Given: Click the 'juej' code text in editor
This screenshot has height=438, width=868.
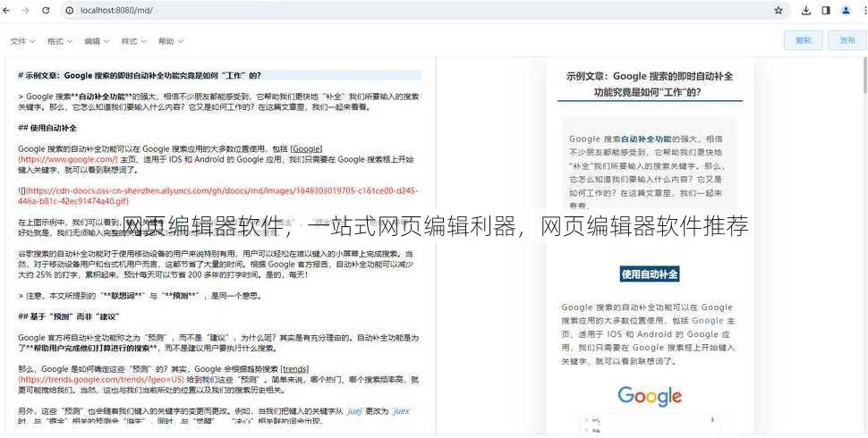Looking at the screenshot, I should [354, 411].
